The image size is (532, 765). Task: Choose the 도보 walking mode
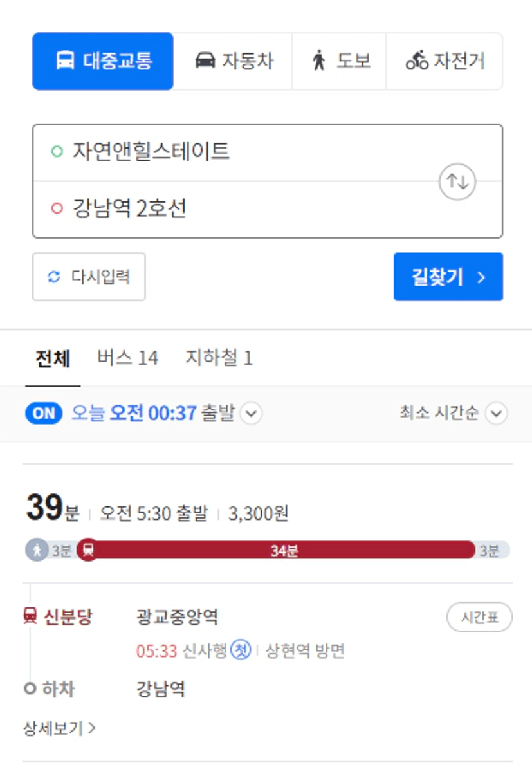(x=340, y=62)
